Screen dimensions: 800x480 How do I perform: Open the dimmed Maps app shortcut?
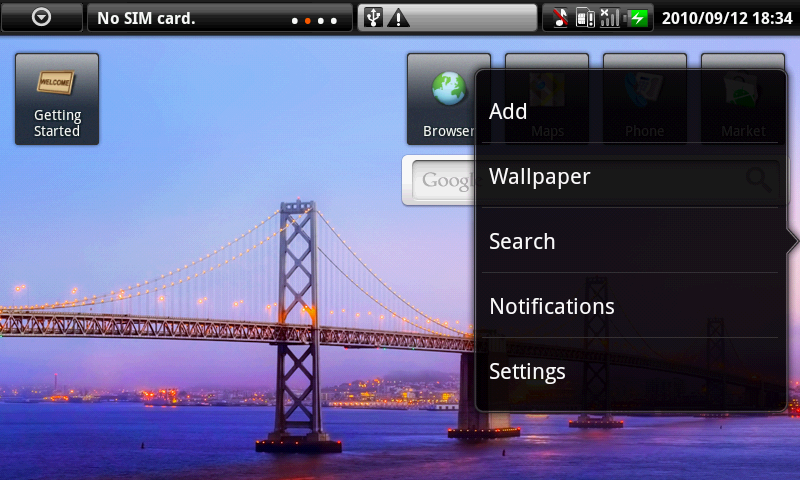547,99
